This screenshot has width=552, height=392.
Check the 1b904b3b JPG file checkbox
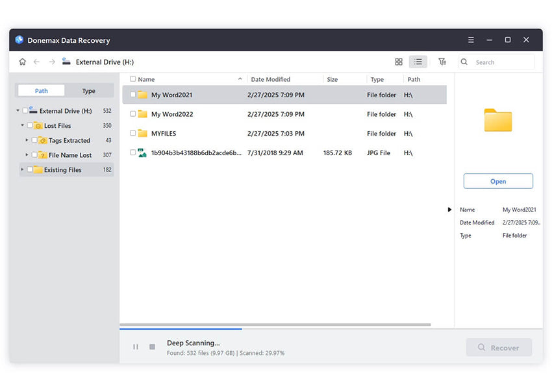click(132, 153)
